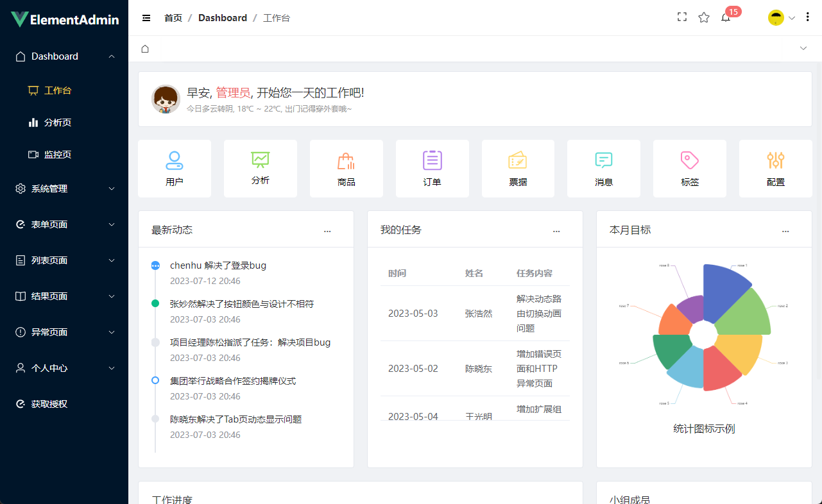Open the 消息 shortcut card
The width and height of the screenshot is (822, 504).
(604, 169)
